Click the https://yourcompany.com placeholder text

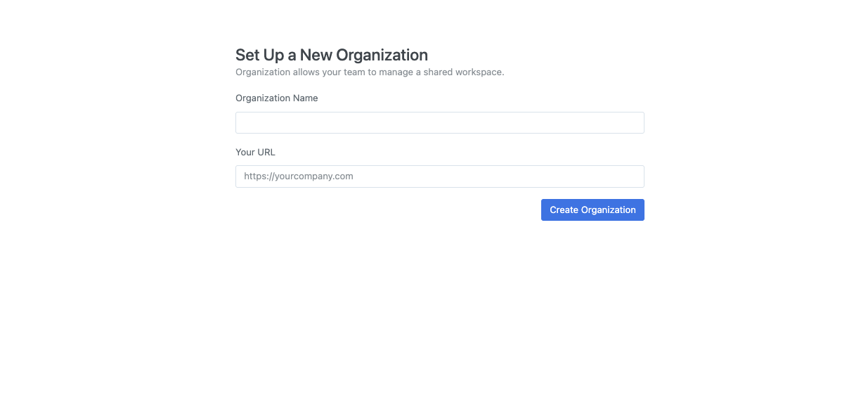[x=299, y=176]
